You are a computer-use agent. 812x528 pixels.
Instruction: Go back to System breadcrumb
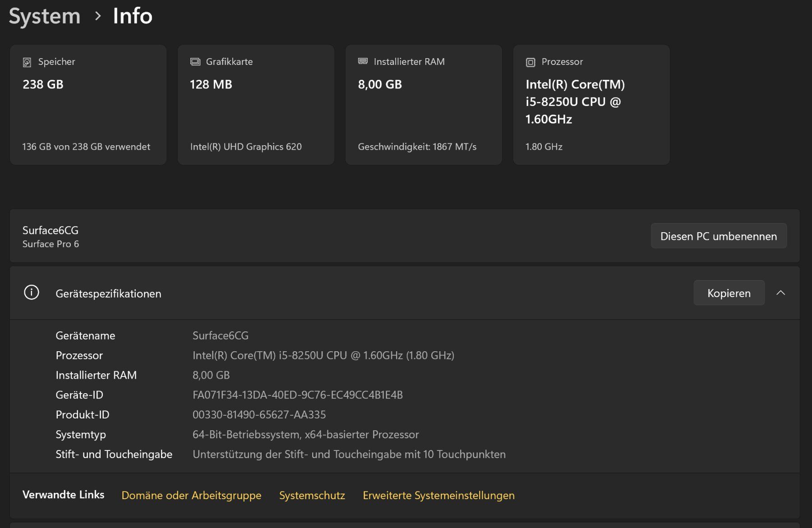pyautogui.click(x=45, y=16)
